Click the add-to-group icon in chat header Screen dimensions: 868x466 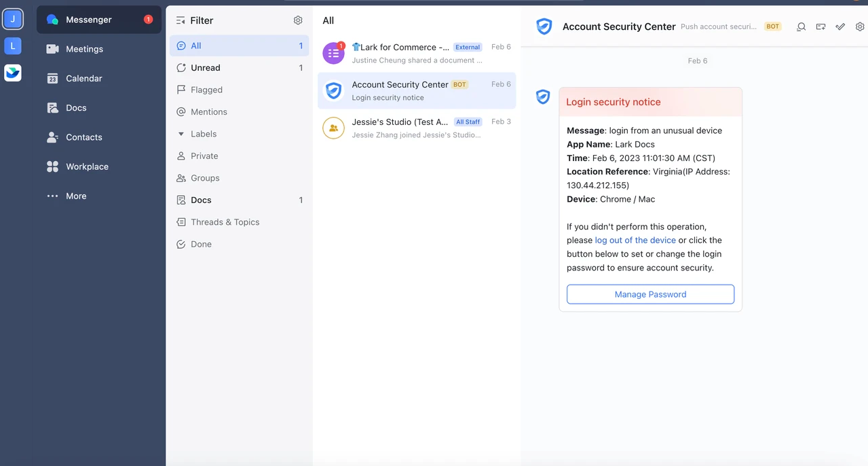point(820,27)
